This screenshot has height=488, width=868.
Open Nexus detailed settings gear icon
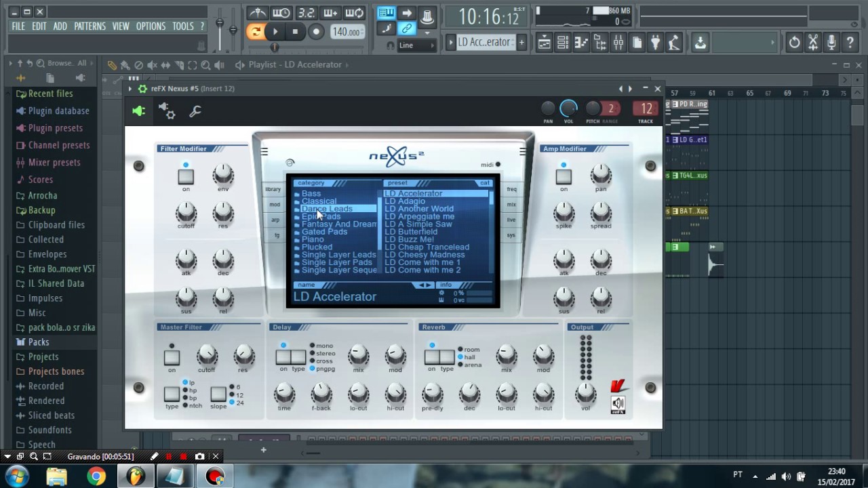coord(167,111)
